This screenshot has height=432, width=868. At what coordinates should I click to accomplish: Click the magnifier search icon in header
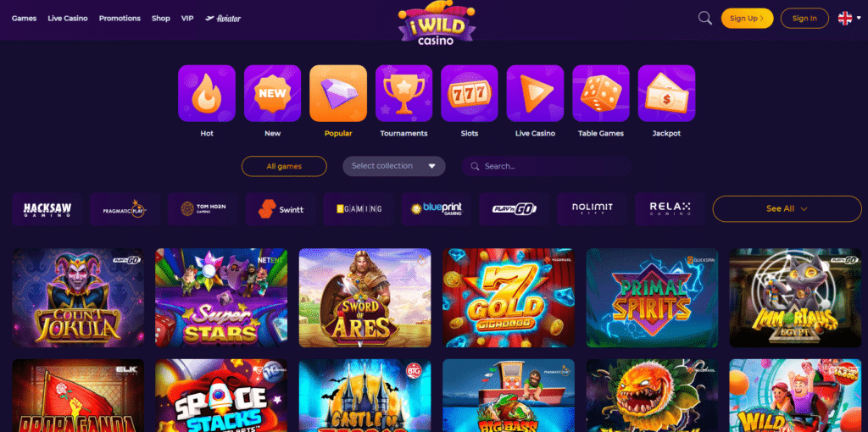point(704,19)
